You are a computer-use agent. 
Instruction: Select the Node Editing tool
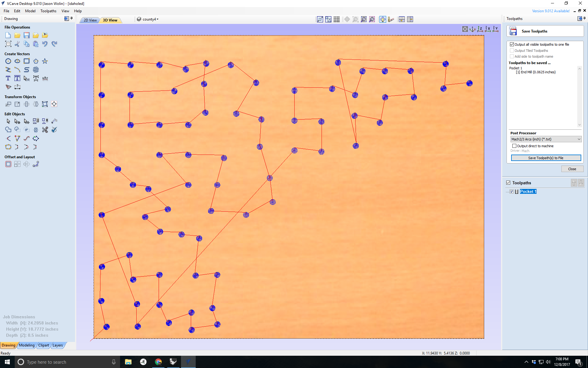[17, 121]
